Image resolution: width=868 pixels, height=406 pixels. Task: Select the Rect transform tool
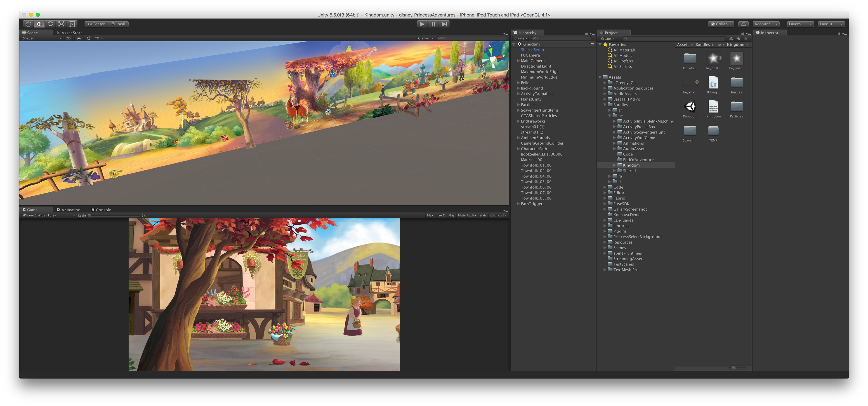pos(72,24)
